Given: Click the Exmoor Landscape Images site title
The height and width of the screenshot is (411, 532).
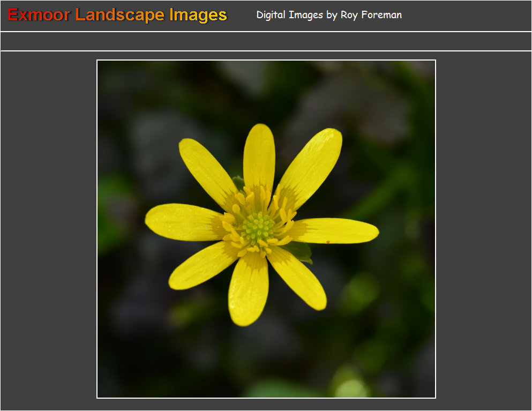Looking at the screenshot, I should coord(117,15).
